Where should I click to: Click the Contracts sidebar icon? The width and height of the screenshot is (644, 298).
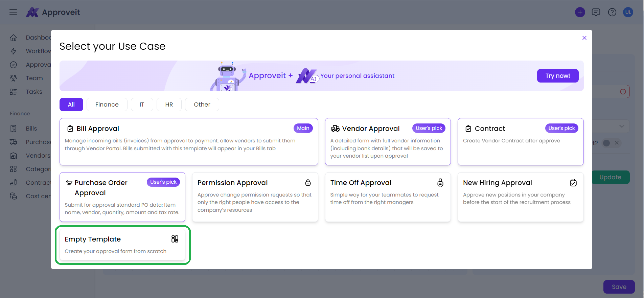[x=13, y=183]
